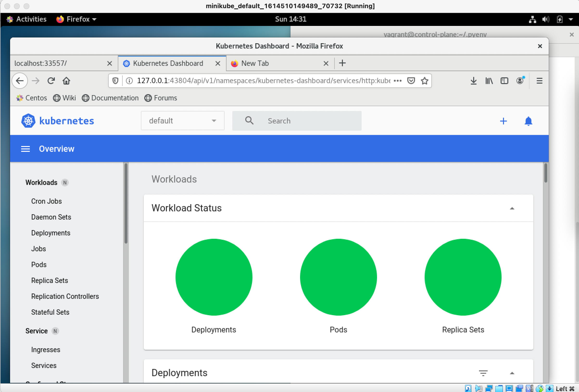This screenshot has width=579, height=392.
Task: Click the green Pods status circle
Action: (x=338, y=277)
